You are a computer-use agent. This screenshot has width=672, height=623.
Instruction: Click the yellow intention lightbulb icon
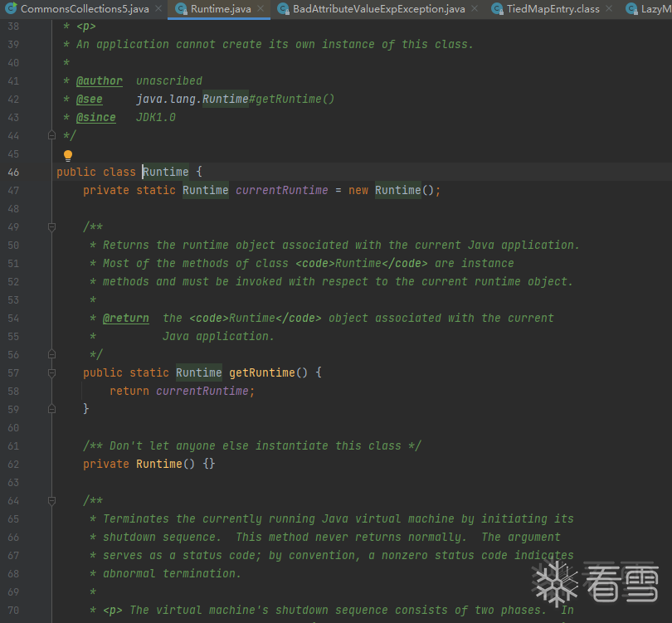(68, 155)
